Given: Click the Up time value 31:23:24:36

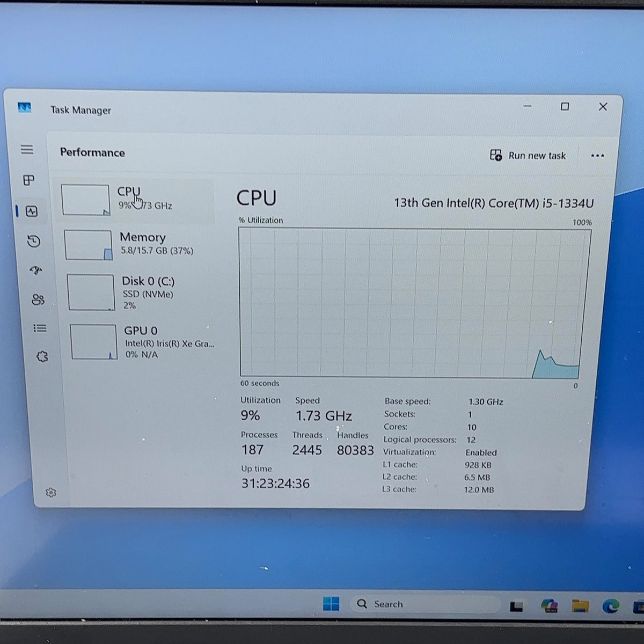Looking at the screenshot, I should (275, 484).
